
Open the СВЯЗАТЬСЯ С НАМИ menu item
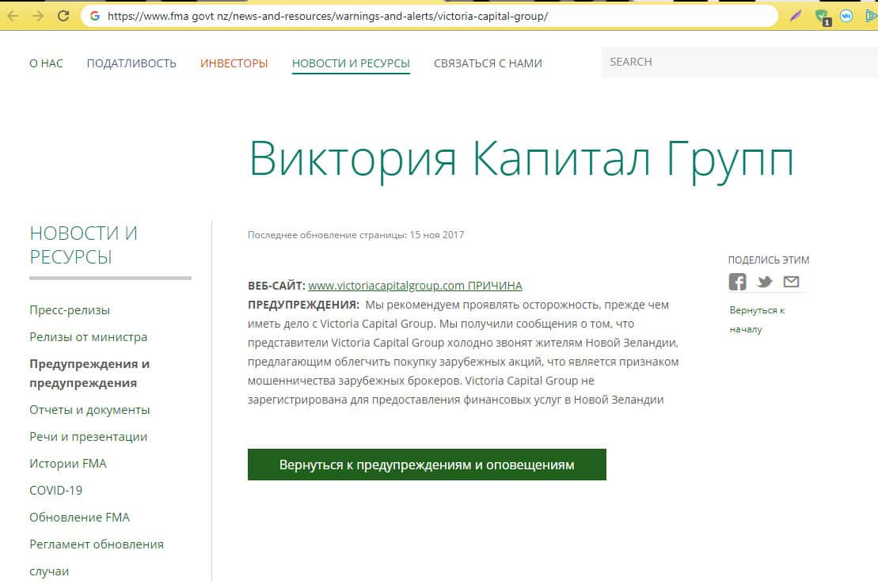[488, 63]
